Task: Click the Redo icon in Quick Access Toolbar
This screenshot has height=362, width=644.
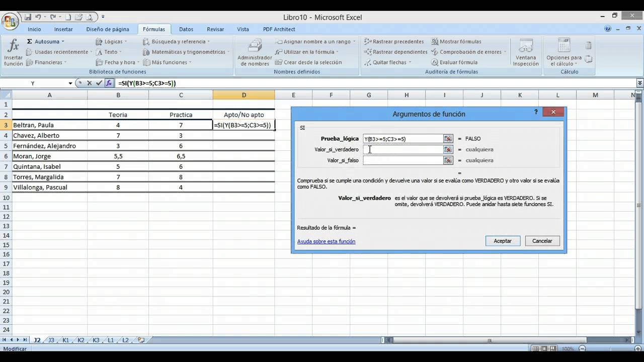Action: [x=53, y=17]
